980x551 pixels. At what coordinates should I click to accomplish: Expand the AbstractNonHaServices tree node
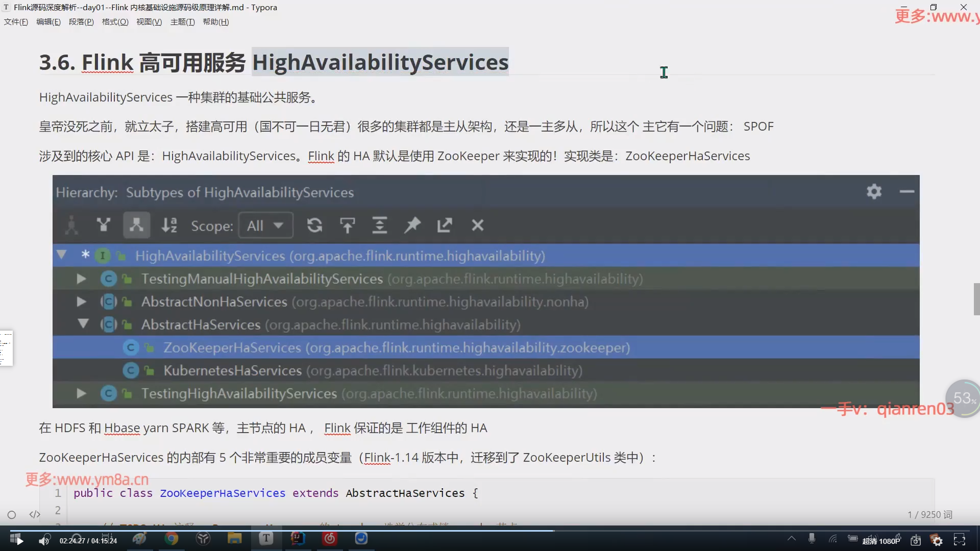[81, 302]
